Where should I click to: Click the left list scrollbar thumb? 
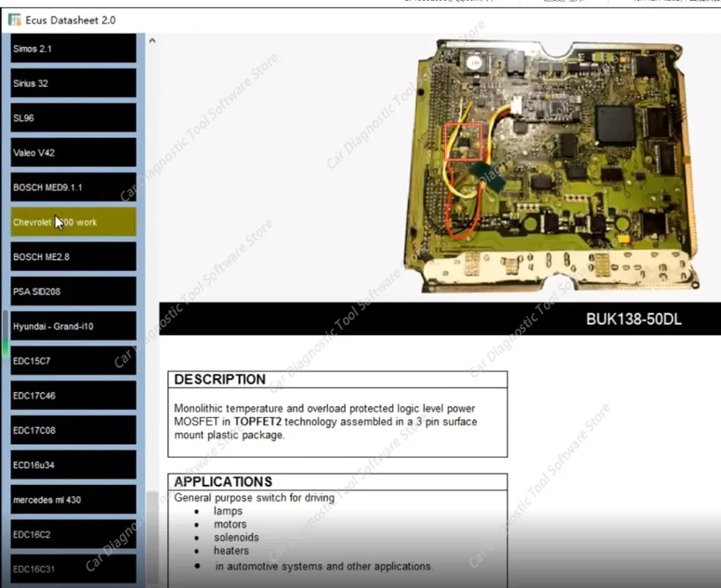tap(5, 334)
